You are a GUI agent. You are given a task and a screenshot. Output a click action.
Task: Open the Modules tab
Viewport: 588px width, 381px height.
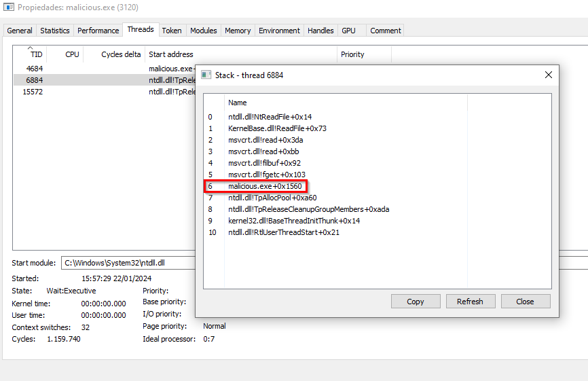pos(204,31)
